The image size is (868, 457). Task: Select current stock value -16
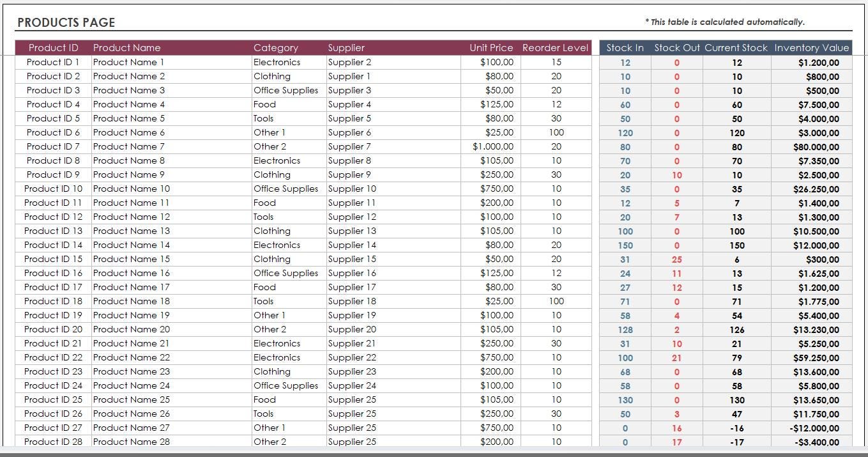point(737,428)
